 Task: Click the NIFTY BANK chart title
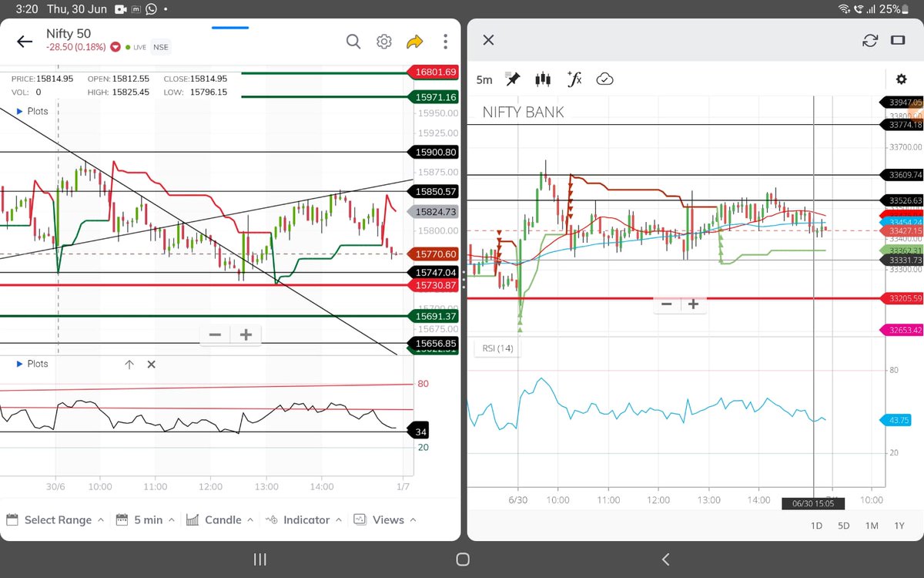523,113
